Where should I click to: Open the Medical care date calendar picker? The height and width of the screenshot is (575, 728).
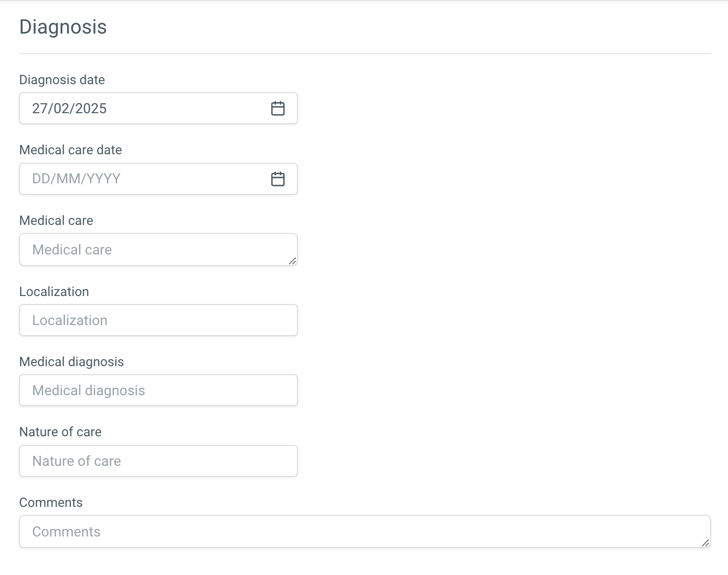(278, 179)
